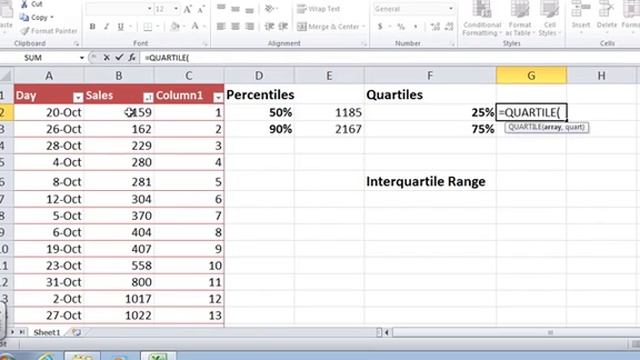640x360 pixels.
Task: Toggle Bold formatting
Action: pos(93,27)
